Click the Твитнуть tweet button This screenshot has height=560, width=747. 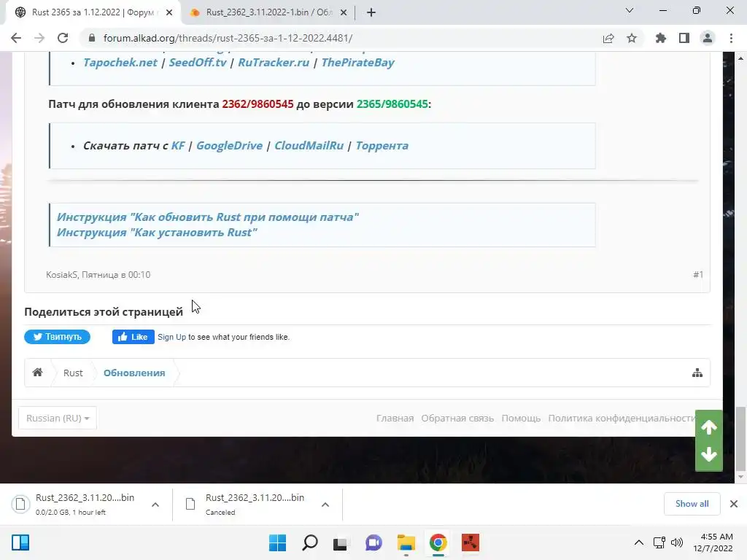57,337
